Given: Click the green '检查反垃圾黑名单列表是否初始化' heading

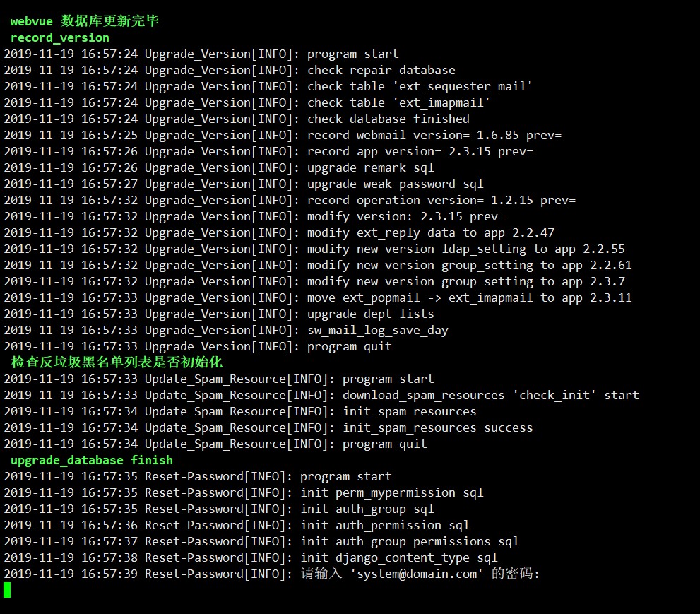Looking at the screenshot, I should [117, 362].
